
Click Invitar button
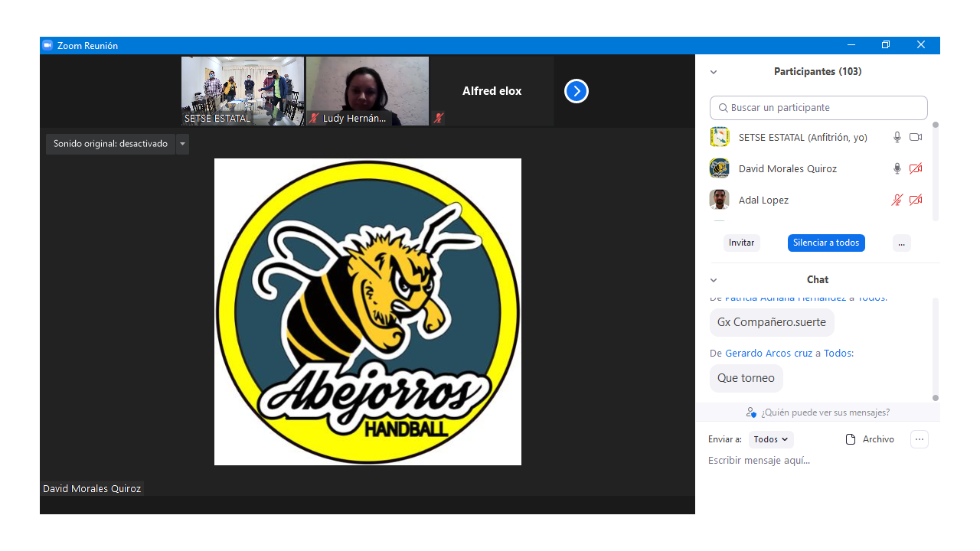click(742, 243)
